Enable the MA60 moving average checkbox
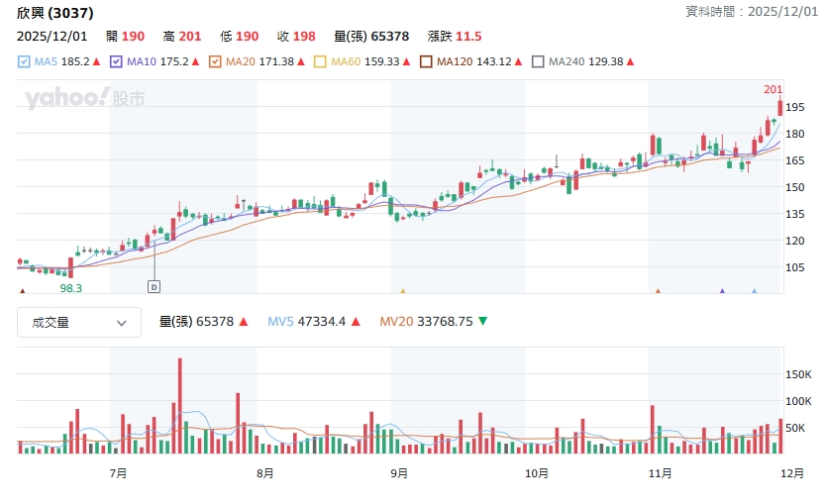 click(319, 61)
